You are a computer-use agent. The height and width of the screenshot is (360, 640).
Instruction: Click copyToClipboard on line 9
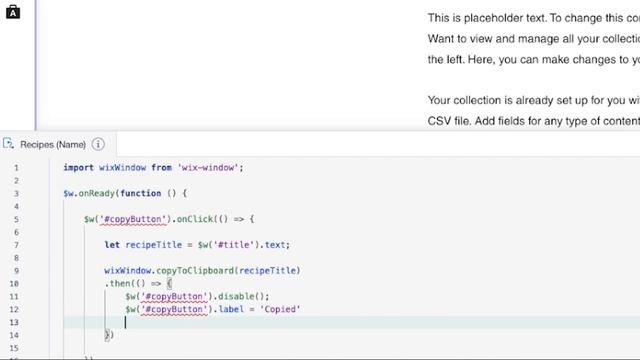pyautogui.click(x=195, y=271)
